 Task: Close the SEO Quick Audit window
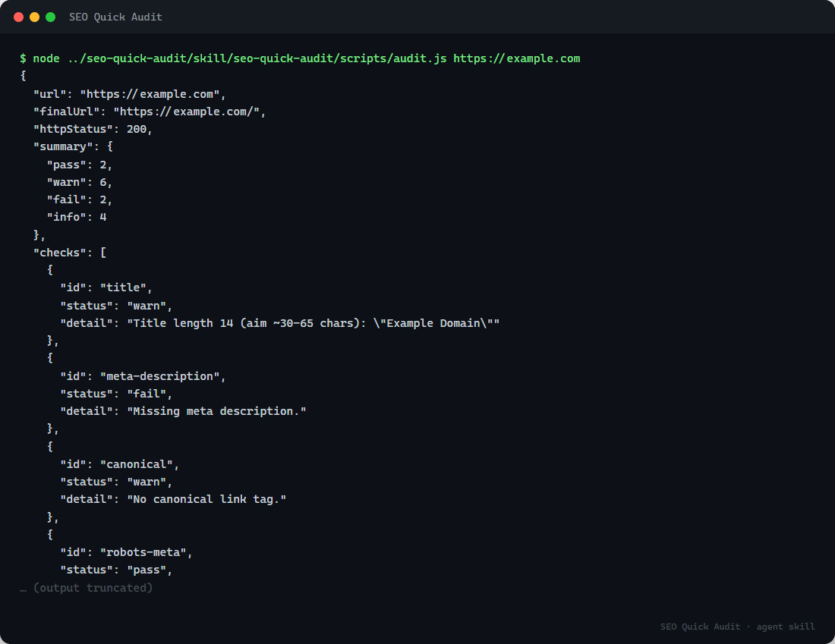click(x=19, y=17)
